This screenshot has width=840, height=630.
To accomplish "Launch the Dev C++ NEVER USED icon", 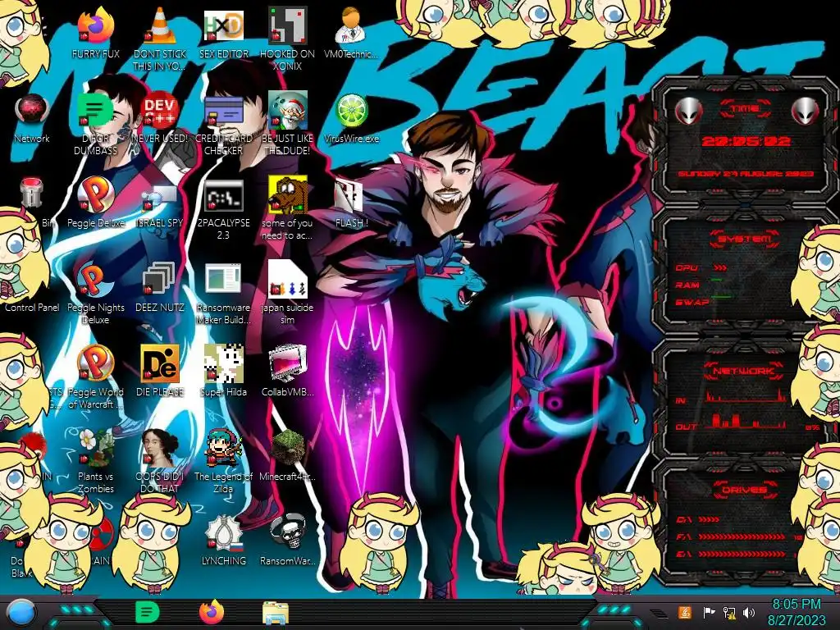I will coord(160,111).
